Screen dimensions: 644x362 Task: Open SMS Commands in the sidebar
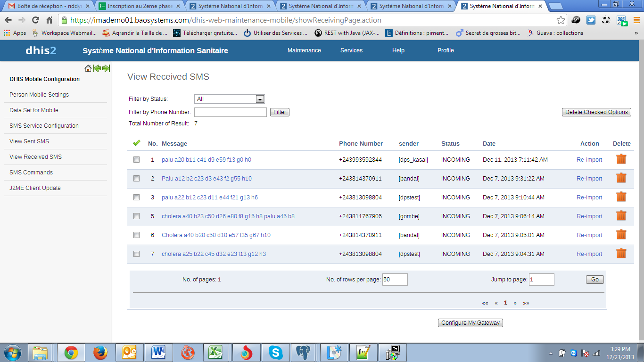[x=31, y=173]
